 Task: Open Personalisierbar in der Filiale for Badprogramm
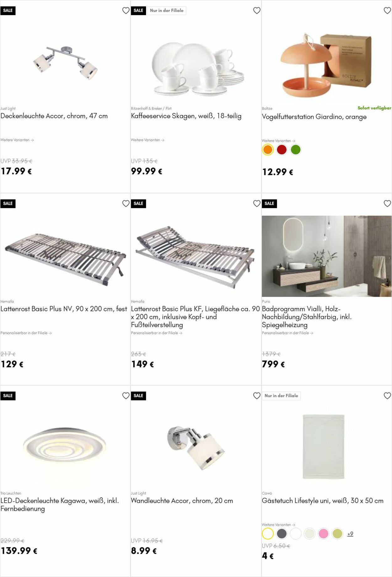click(288, 333)
